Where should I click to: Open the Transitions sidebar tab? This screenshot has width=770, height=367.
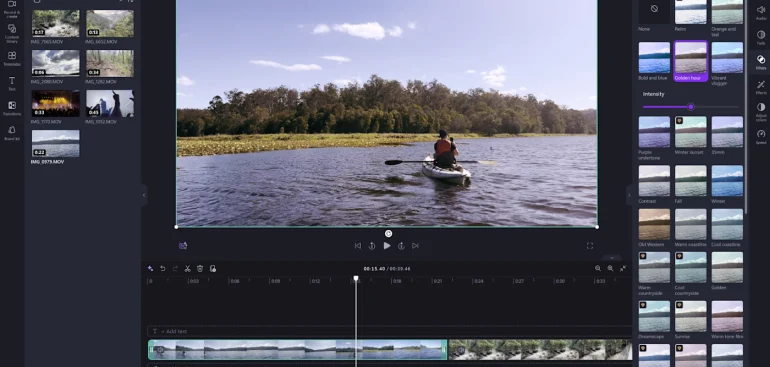[x=12, y=108]
